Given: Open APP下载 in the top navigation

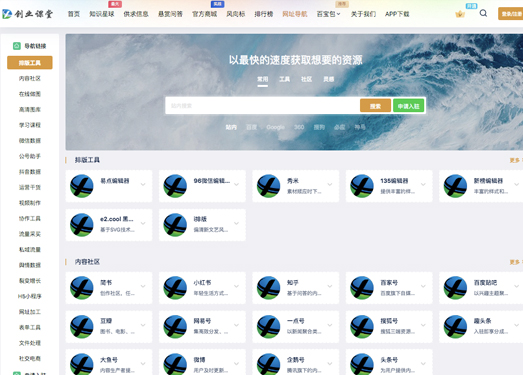Looking at the screenshot, I should [397, 14].
